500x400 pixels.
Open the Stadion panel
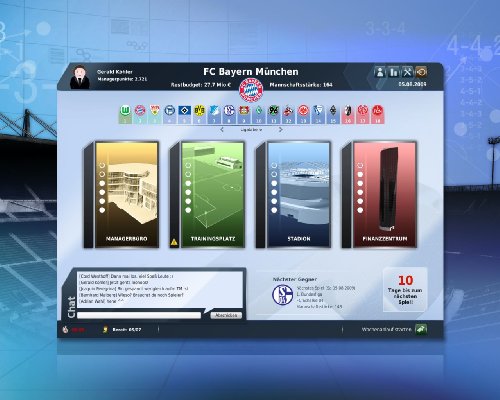[x=293, y=195]
